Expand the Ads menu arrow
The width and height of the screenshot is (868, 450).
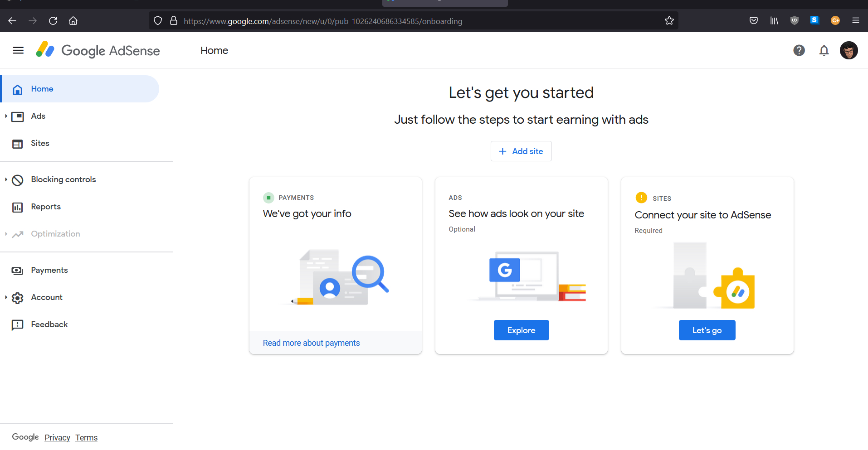[6, 116]
